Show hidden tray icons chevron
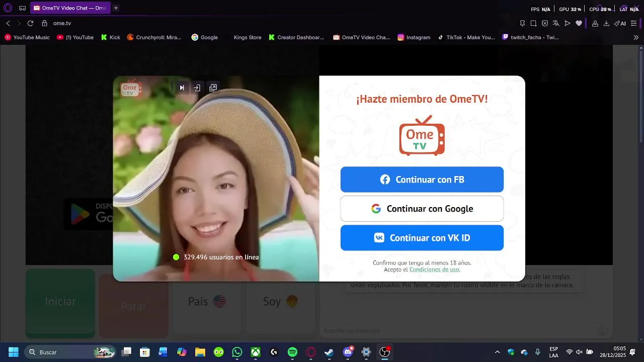Screen dimensions: 644x362 (498, 352)
